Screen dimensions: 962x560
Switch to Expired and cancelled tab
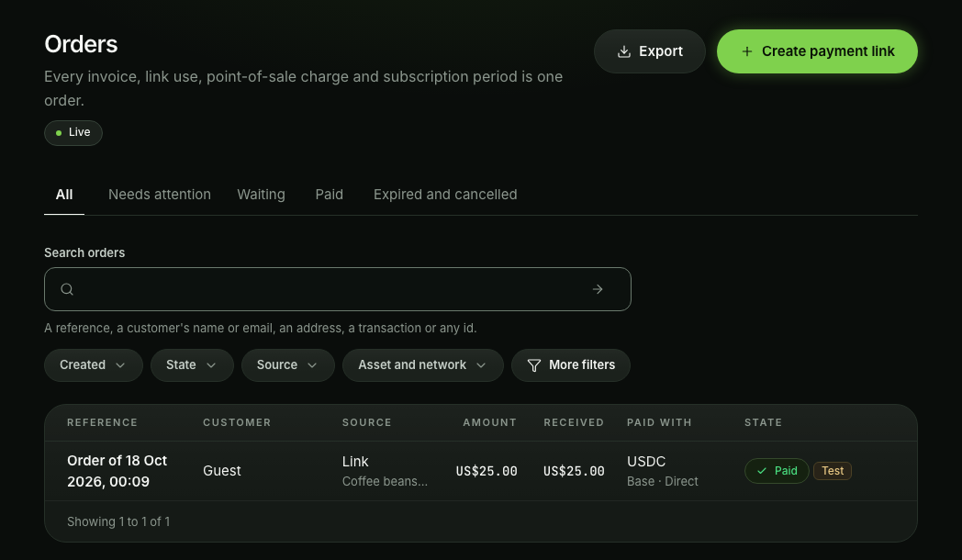click(x=445, y=195)
